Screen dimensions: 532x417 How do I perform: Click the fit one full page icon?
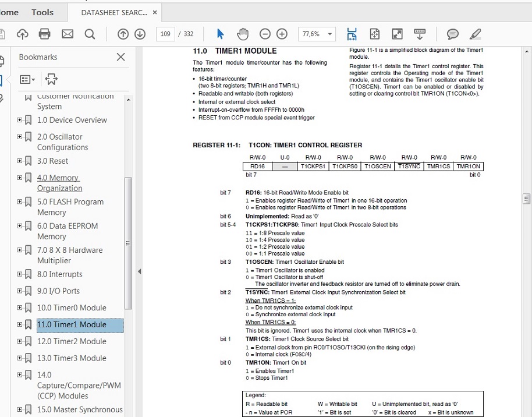click(375, 34)
